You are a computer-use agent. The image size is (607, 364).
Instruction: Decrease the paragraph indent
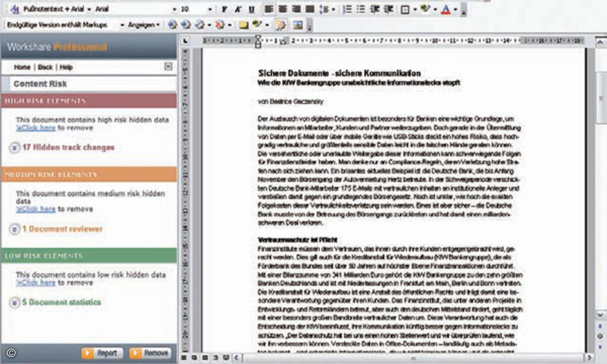tap(375, 9)
